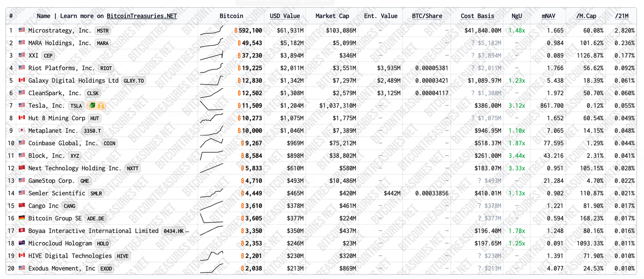Image resolution: width=644 pixels, height=279 pixels.
Task: Click the German flag beside Bitcoin Group SE
Action: [22, 219]
